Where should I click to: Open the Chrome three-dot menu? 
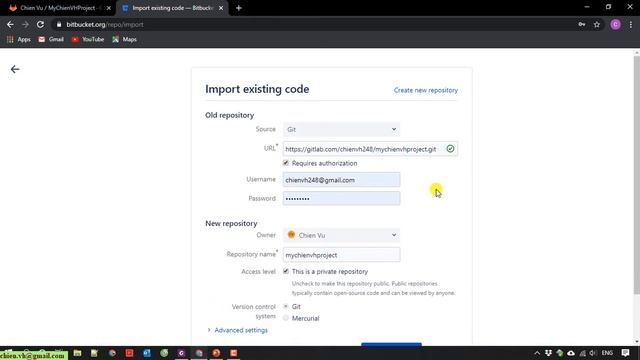[x=631, y=24]
